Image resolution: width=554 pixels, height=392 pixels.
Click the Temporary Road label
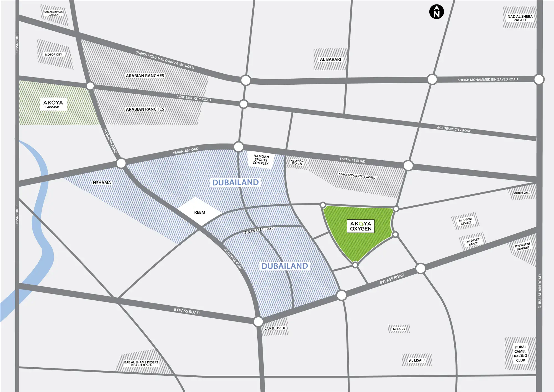[x=259, y=231]
